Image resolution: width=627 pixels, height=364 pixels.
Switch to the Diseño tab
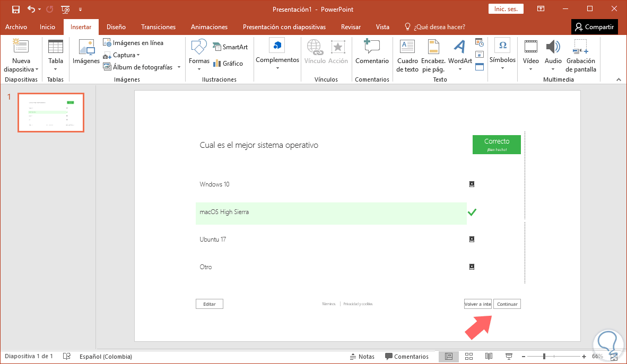click(116, 27)
